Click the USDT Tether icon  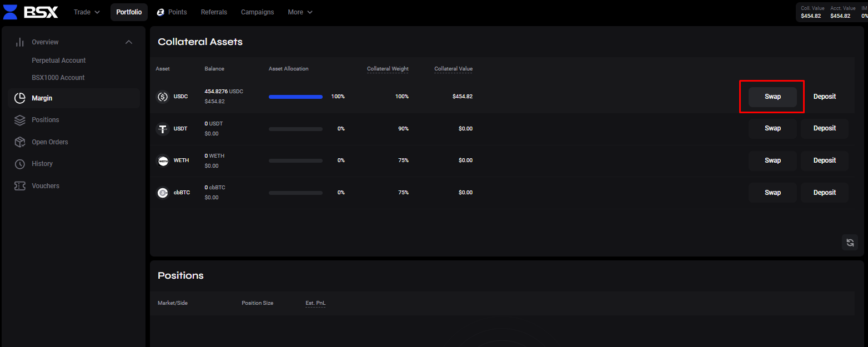point(163,129)
